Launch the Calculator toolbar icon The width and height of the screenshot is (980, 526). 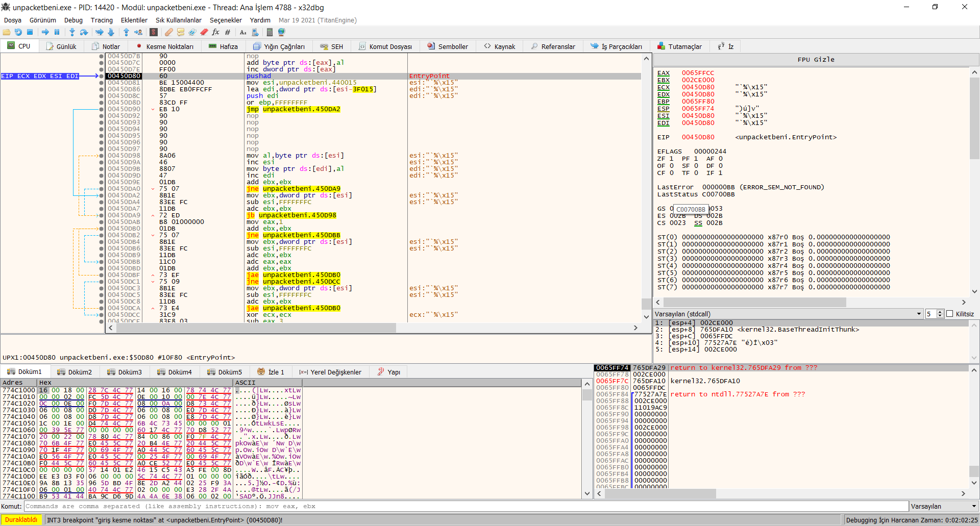(269, 32)
